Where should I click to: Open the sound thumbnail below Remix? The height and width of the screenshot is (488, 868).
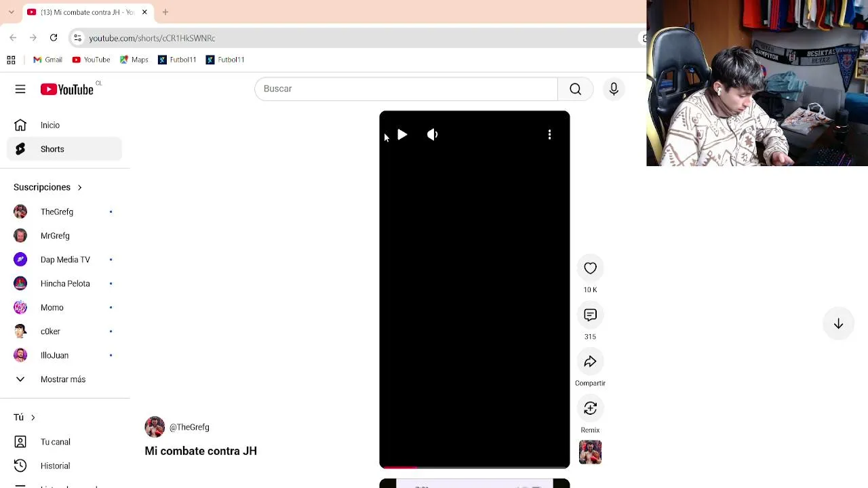[x=590, y=452]
